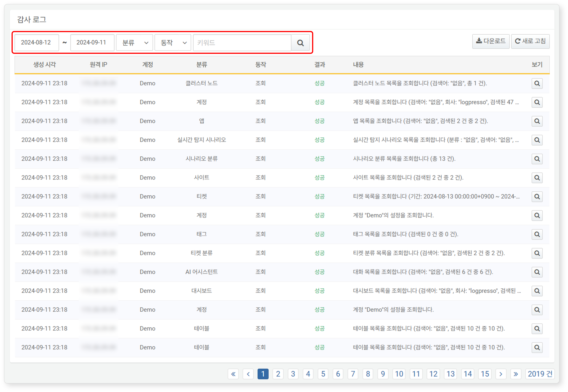
Task: Open details for 클러스터 노드 log row
Action: click(x=537, y=83)
